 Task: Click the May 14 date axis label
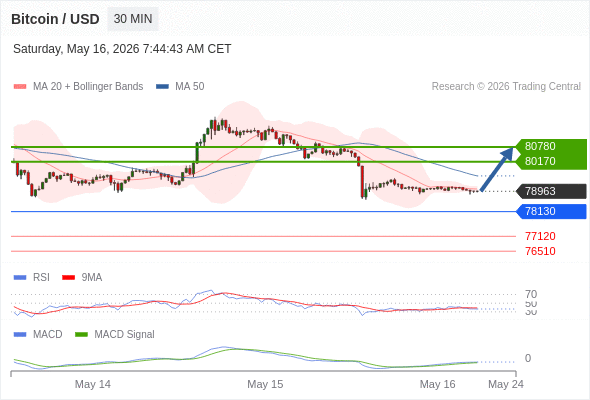pyautogui.click(x=93, y=384)
